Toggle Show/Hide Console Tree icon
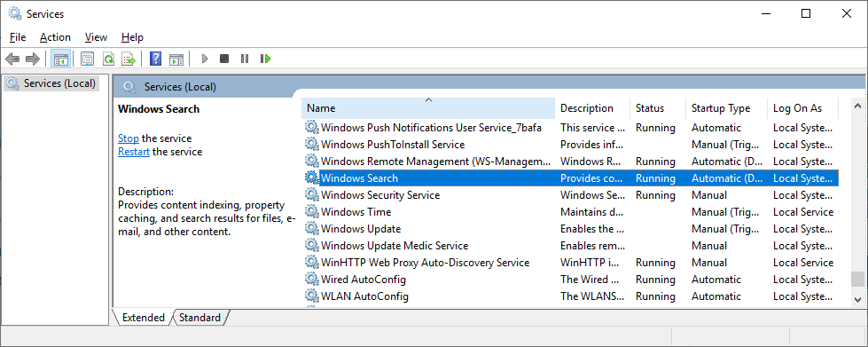This screenshot has width=868, height=347. (x=60, y=59)
